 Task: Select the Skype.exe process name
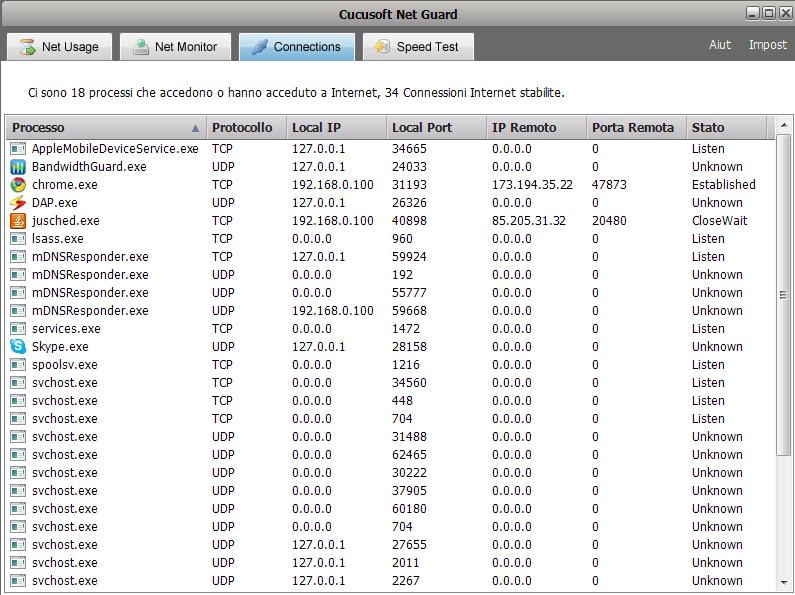pos(60,347)
